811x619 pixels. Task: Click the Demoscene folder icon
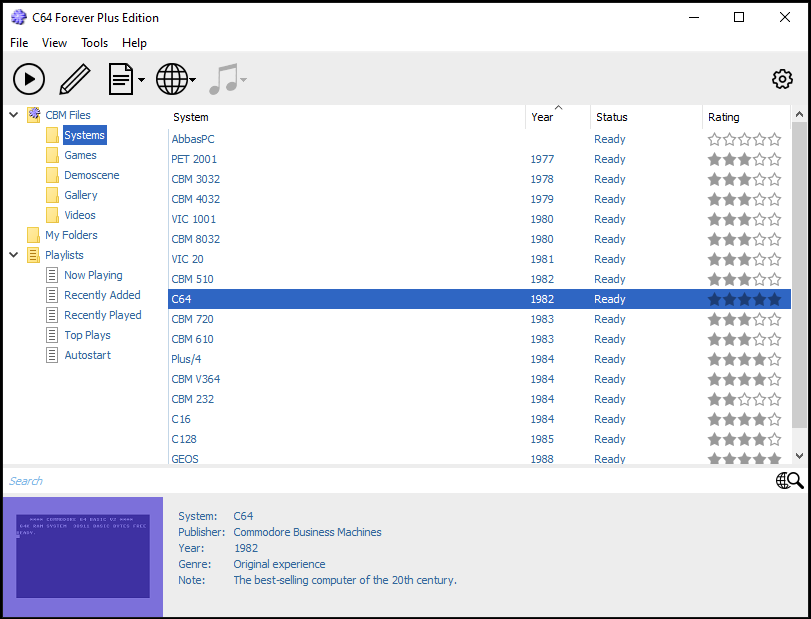coord(52,175)
